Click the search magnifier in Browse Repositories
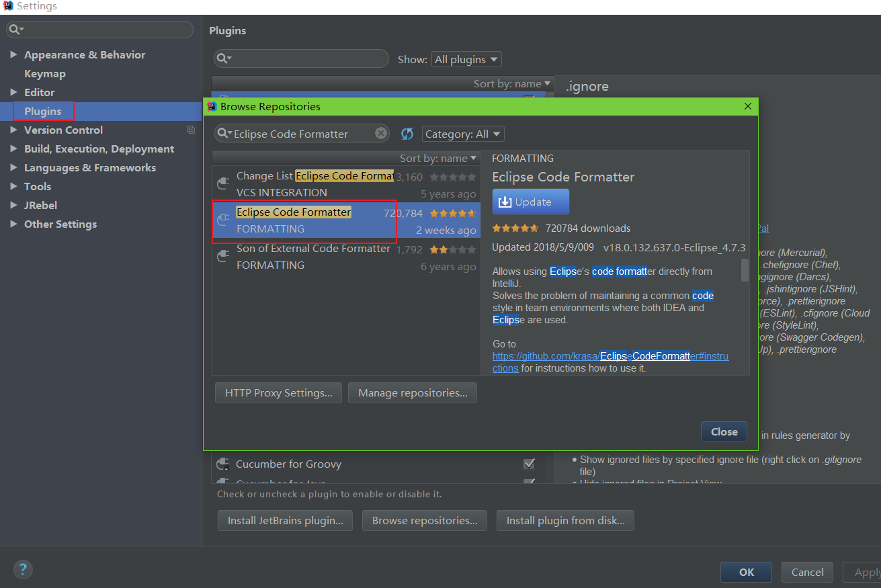Image resolution: width=881 pixels, height=588 pixels. pos(224,134)
